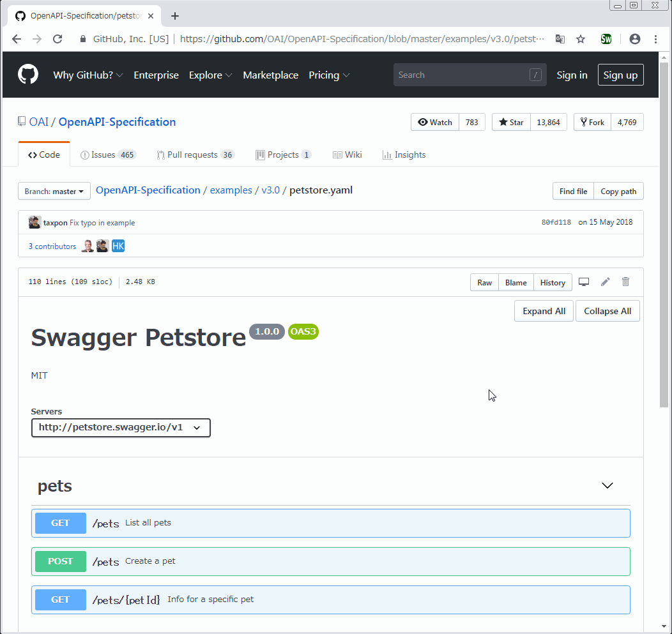Switch to the Code tab
The width and height of the screenshot is (672, 634).
[x=43, y=155]
